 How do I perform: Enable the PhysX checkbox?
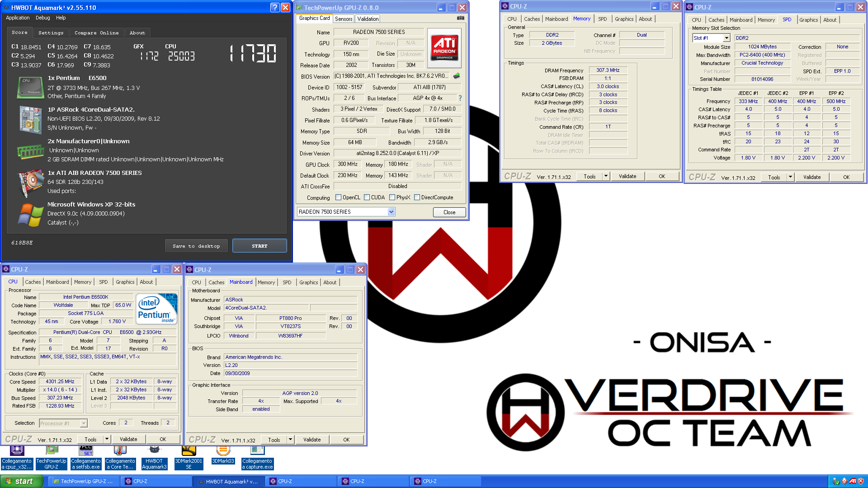click(392, 197)
